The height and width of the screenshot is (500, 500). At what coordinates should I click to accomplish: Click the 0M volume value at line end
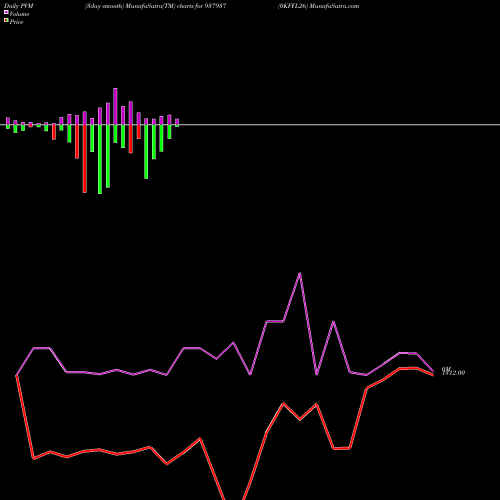pos(446,369)
